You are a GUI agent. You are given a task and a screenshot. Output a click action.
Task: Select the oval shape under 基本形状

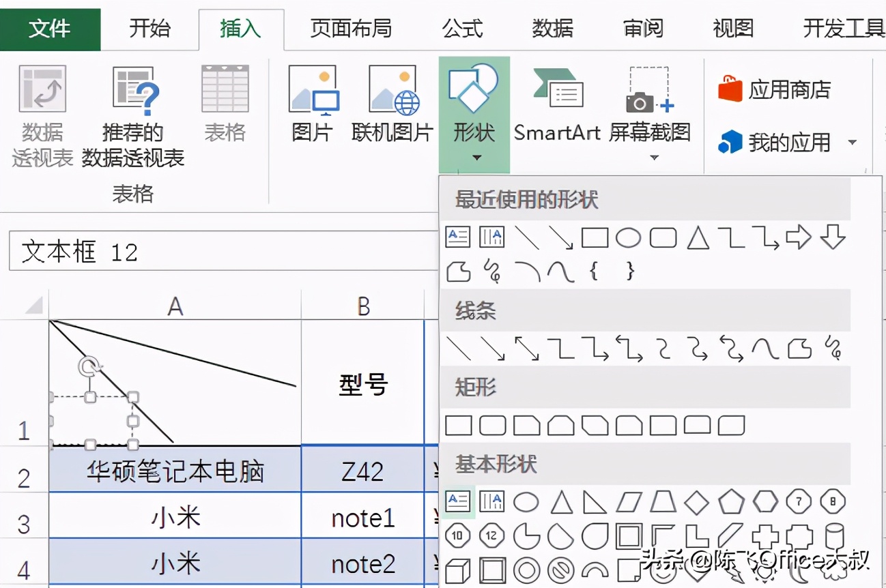click(526, 501)
